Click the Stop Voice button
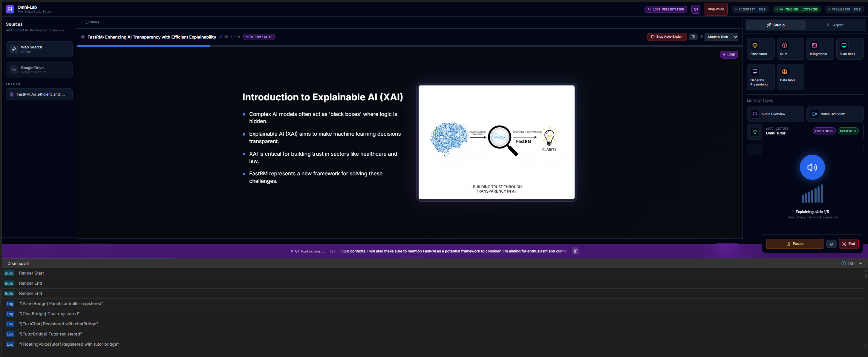Image resolution: width=868 pixels, height=357 pixels. (715, 9)
